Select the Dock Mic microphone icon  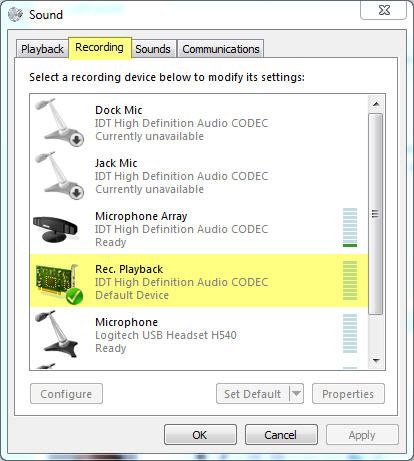pyautogui.click(x=60, y=122)
